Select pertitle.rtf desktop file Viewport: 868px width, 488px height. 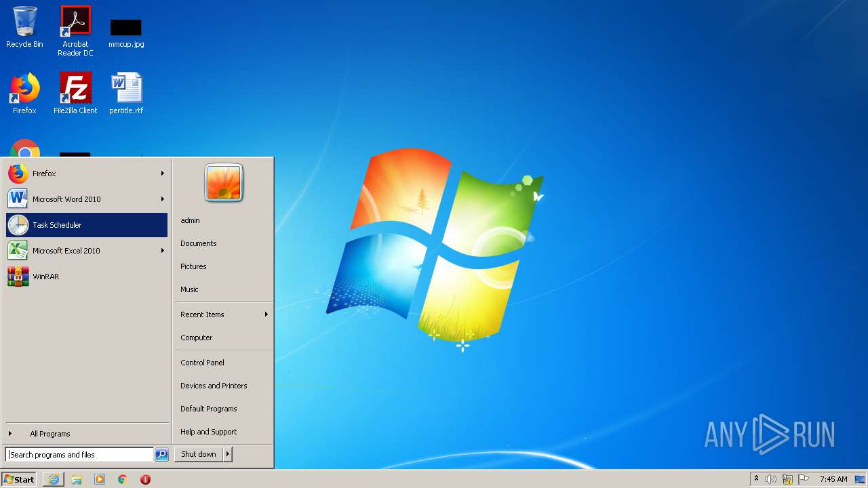tap(126, 94)
